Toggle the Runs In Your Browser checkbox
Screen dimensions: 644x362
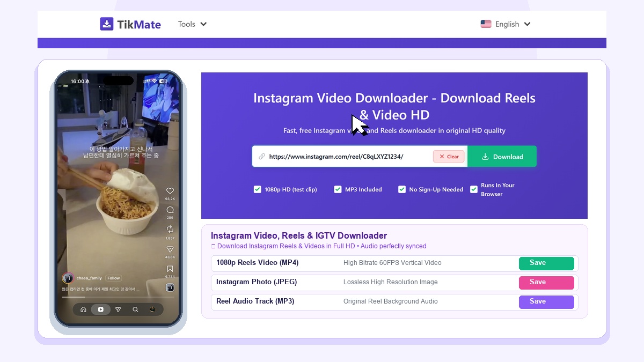[x=474, y=189]
